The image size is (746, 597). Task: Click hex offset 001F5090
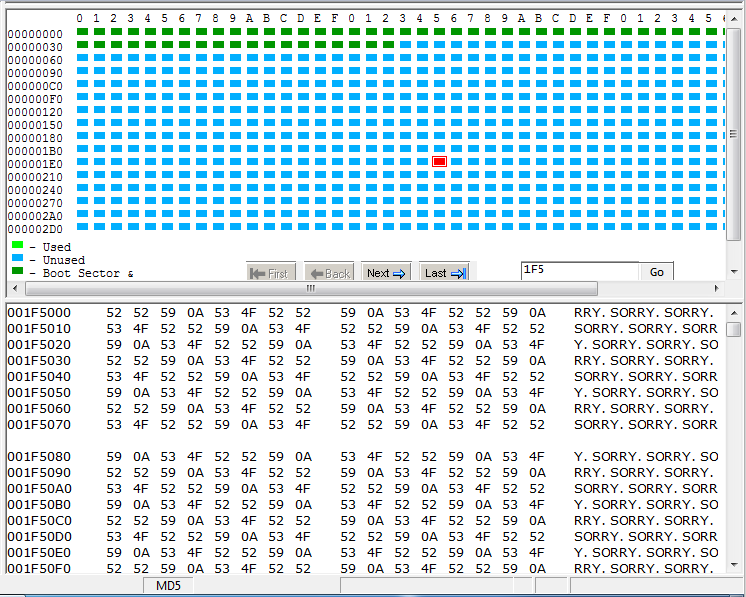tap(39, 473)
